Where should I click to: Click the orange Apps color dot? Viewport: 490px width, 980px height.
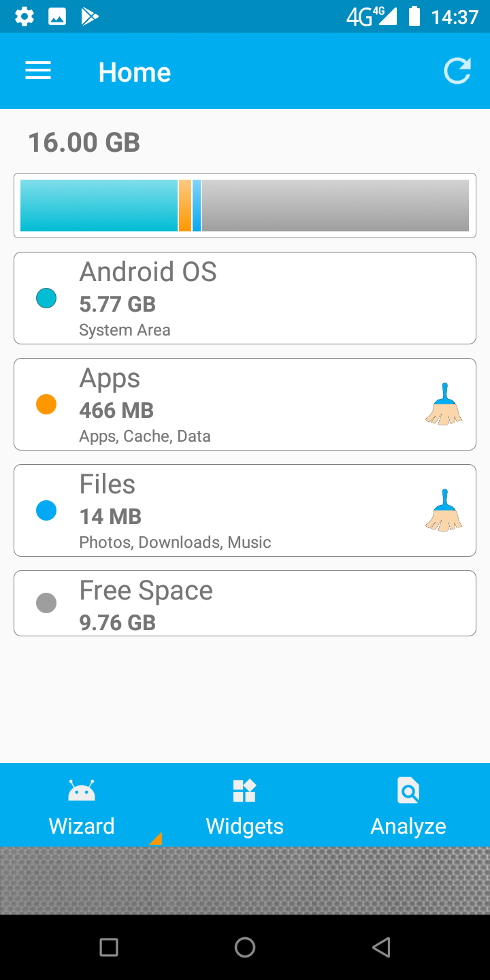(46, 404)
